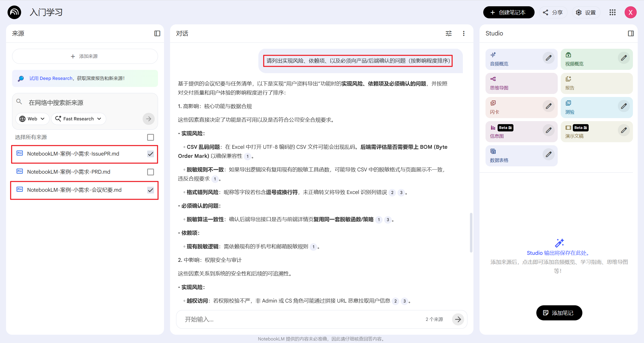This screenshot has height=343, width=644.
Task: Toggle 选择所有来源 checkbox
Action: click(x=150, y=137)
